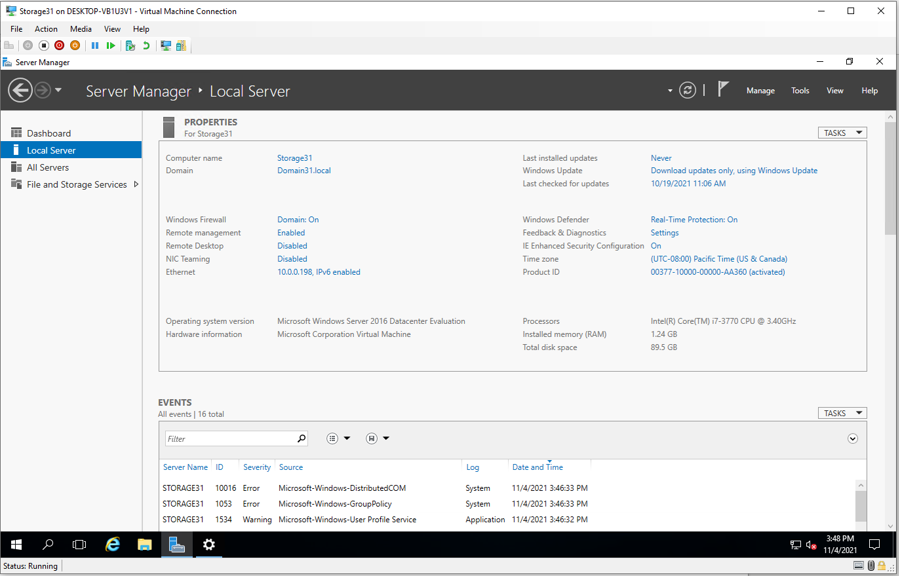This screenshot has width=899, height=577.
Task: Click IE Enhanced Security On link
Action: (x=656, y=245)
